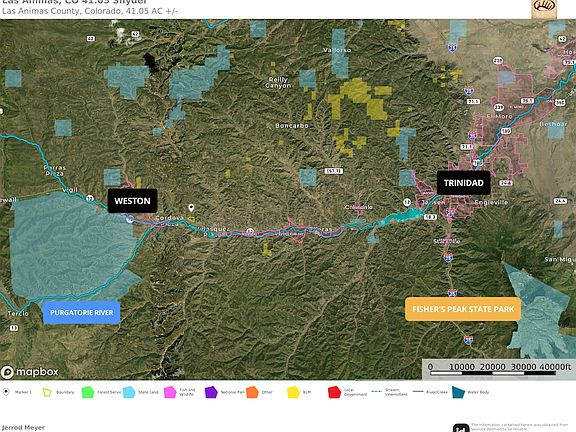Viewport: 576px width, 432px height.
Task: Click the Fish and Wildlife magenta legend icon
Action: (x=170, y=392)
